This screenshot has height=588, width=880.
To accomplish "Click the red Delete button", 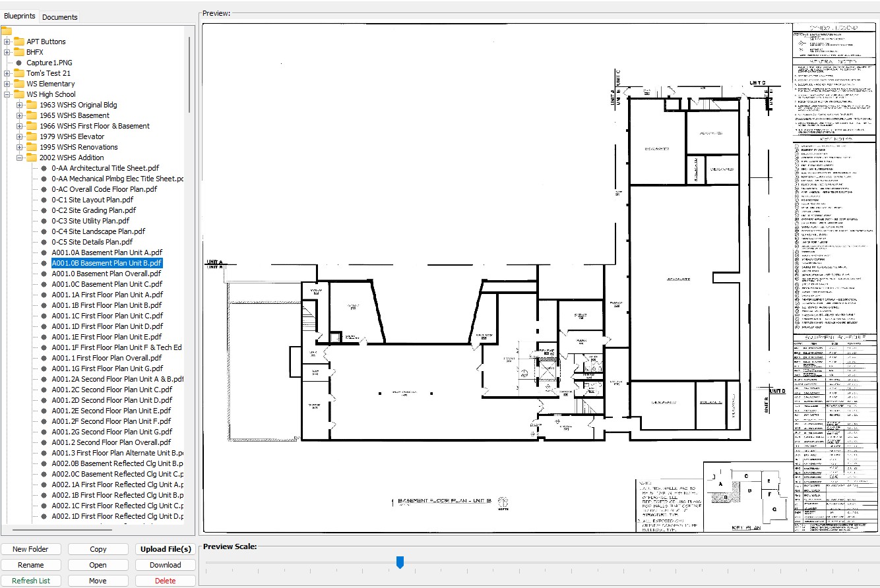I will (x=165, y=581).
